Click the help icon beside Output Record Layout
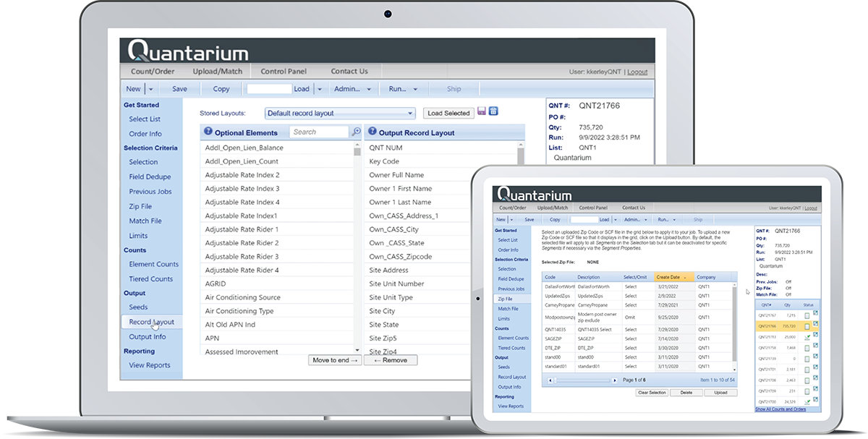The width and height of the screenshot is (868, 439). click(x=373, y=132)
